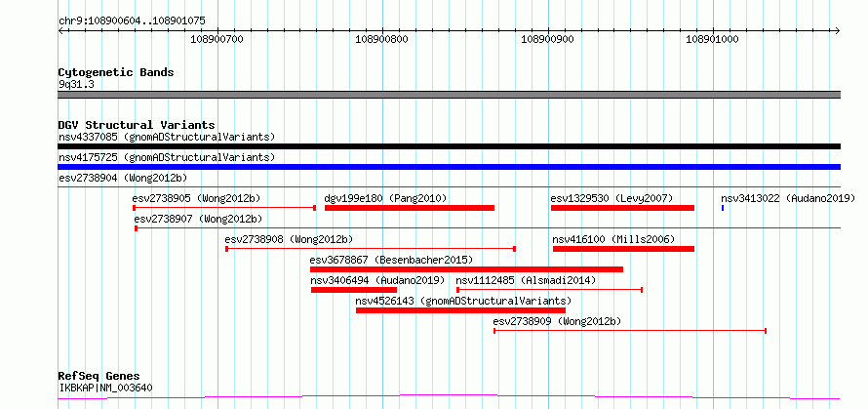Select the nsv4526143 gnomAD red bar
This screenshot has width=868, height=409.
pyautogui.click(x=460, y=310)
